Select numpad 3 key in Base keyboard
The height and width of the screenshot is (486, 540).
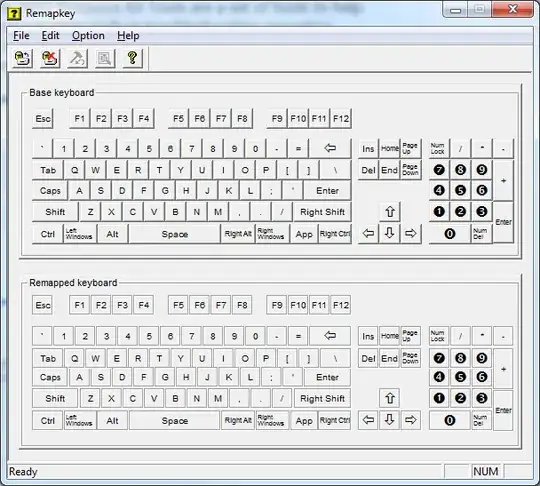coord(482,211)
